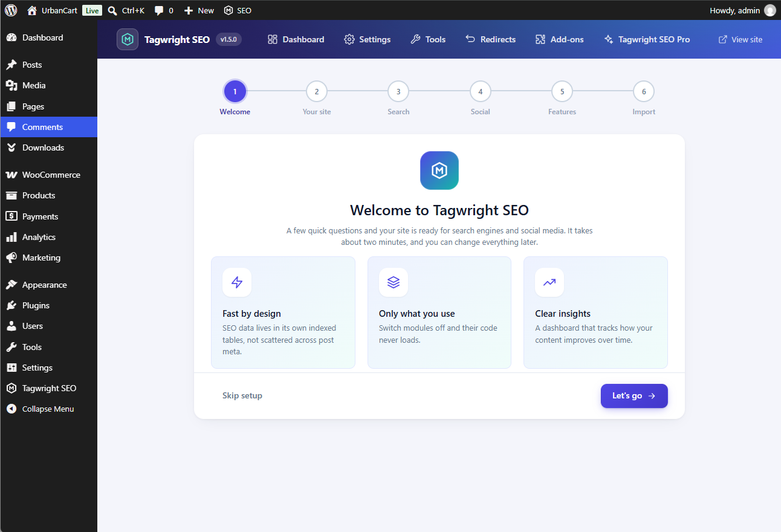The width and height of the screenshot is (781, 532).
Task: Open the comments bubble in admin bar
Action: (164, 10)
